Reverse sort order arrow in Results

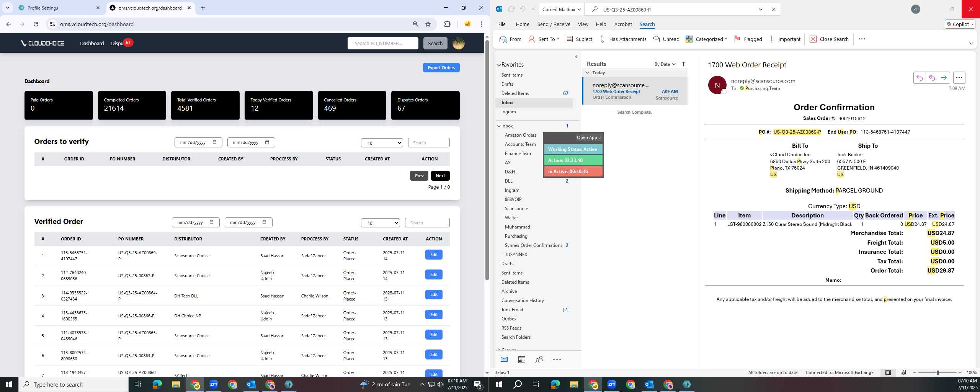click(x=683, y=64)
